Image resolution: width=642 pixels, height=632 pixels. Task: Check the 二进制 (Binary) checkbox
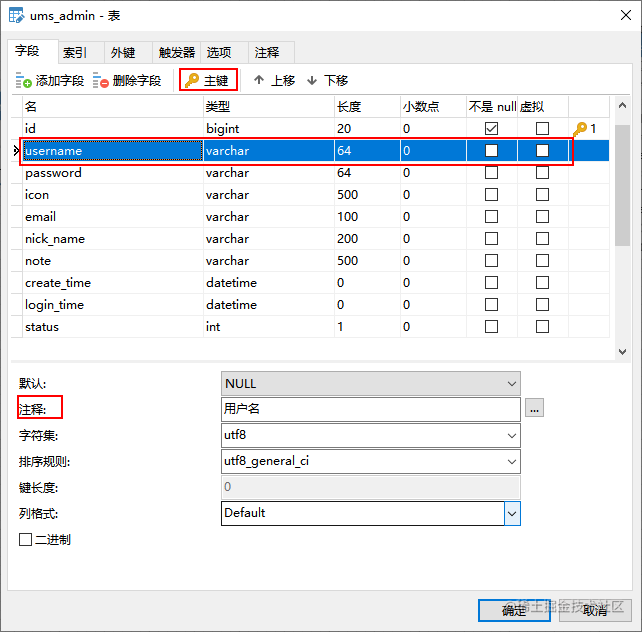[25, 539]
